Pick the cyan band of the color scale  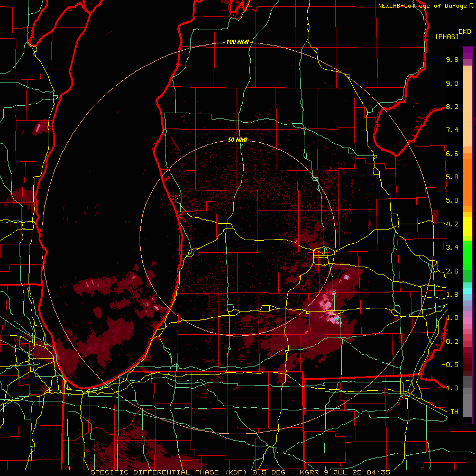[x=467, y=291]
